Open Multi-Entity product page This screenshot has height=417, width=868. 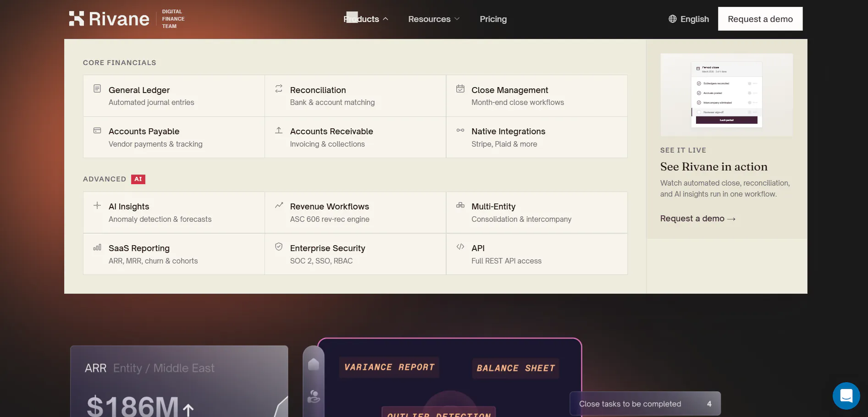[x=537, y=213]
